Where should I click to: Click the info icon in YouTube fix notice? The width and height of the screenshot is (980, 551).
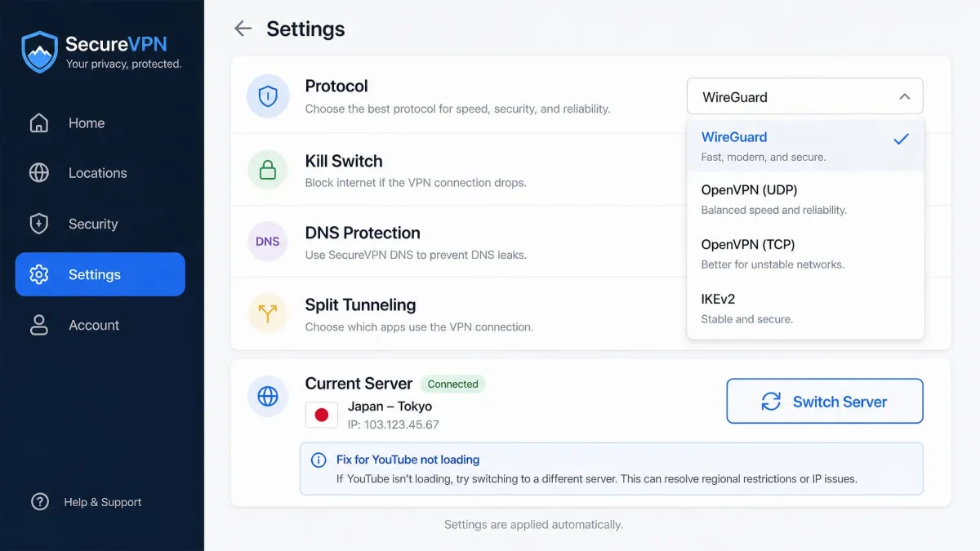pos(318,460)
